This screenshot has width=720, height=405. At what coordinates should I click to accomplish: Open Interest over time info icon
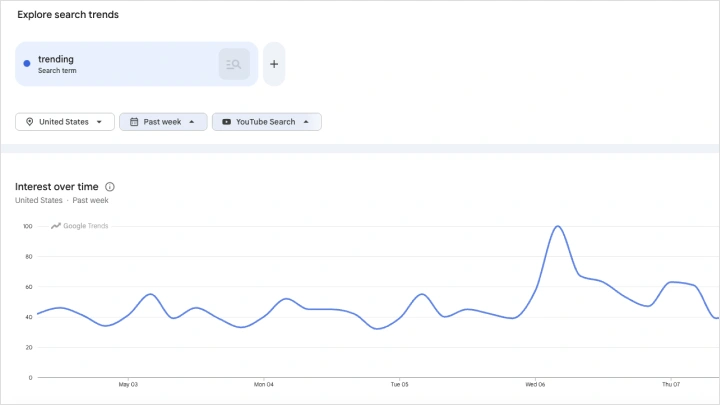110,187
